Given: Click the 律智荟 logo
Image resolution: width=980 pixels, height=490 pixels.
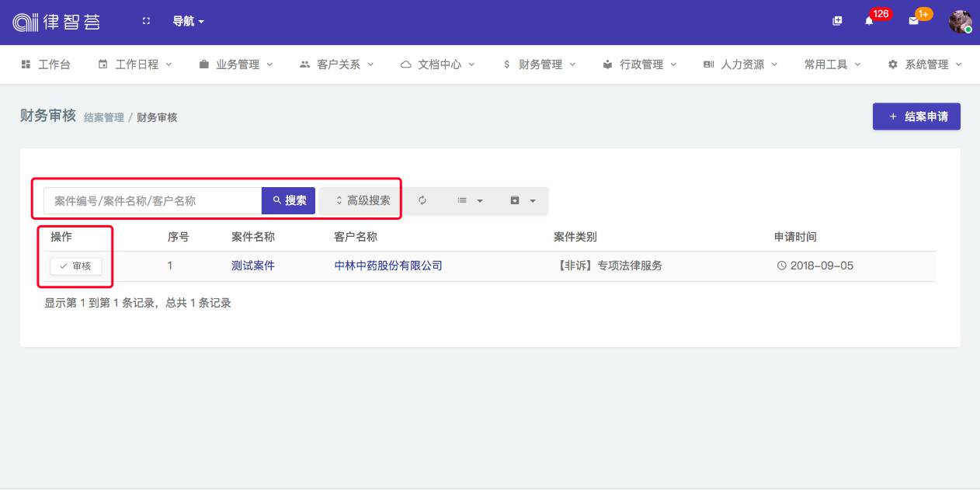Looking at the screenshot, I should point(57,22).
